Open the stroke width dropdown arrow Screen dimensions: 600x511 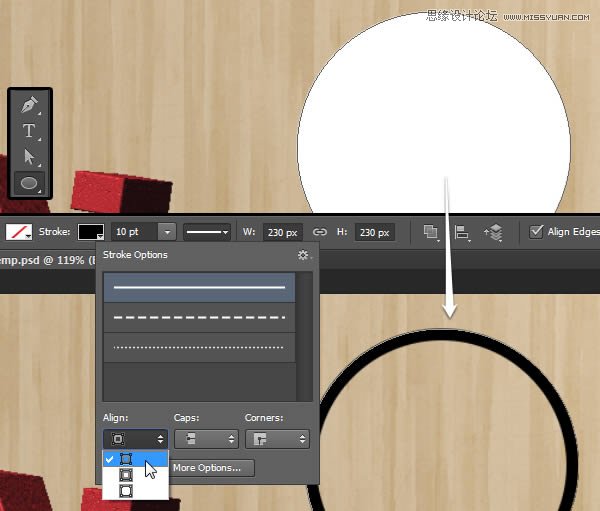(x=167, y=232)
